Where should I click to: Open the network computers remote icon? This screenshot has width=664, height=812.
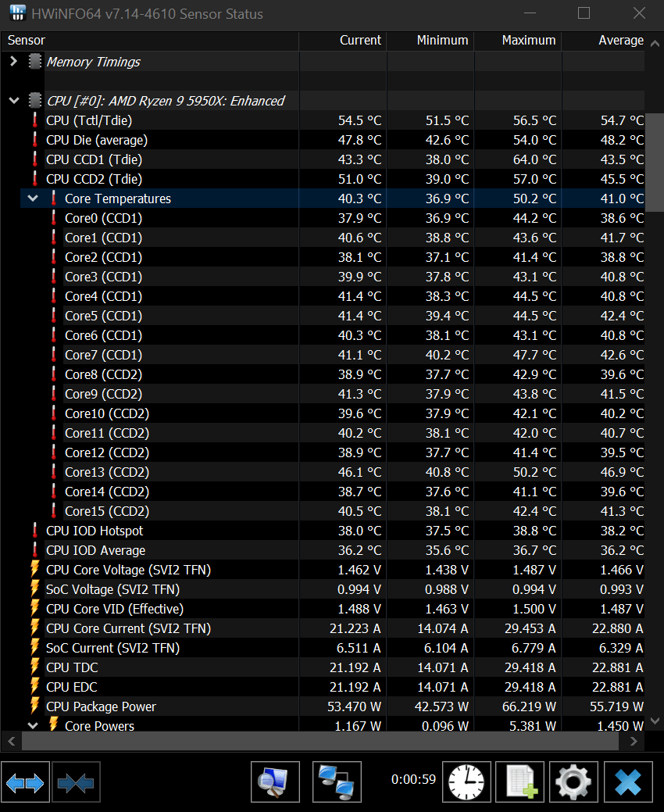pyautogui.click(x=337, y=782)
